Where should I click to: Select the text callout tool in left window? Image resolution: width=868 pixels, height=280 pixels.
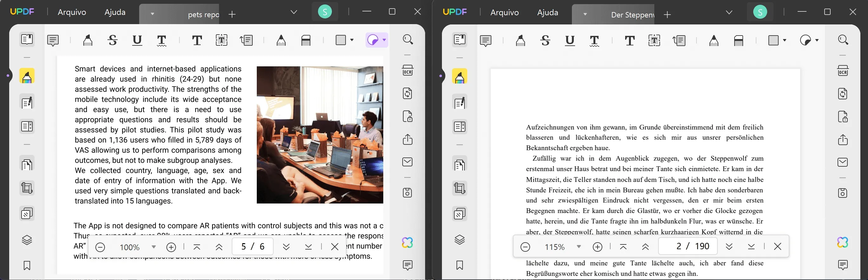tap(246, 41)
